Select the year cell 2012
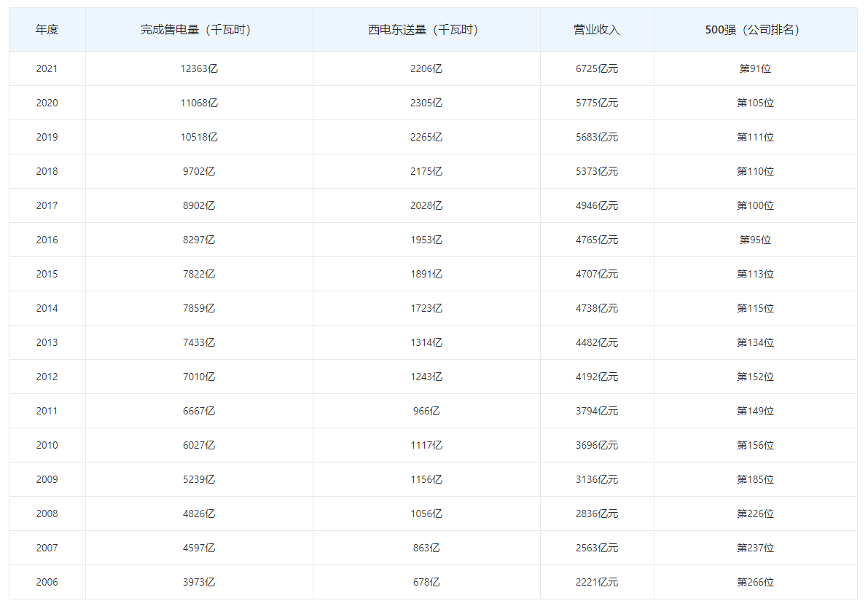868x606 pixels. coord(47,377)
